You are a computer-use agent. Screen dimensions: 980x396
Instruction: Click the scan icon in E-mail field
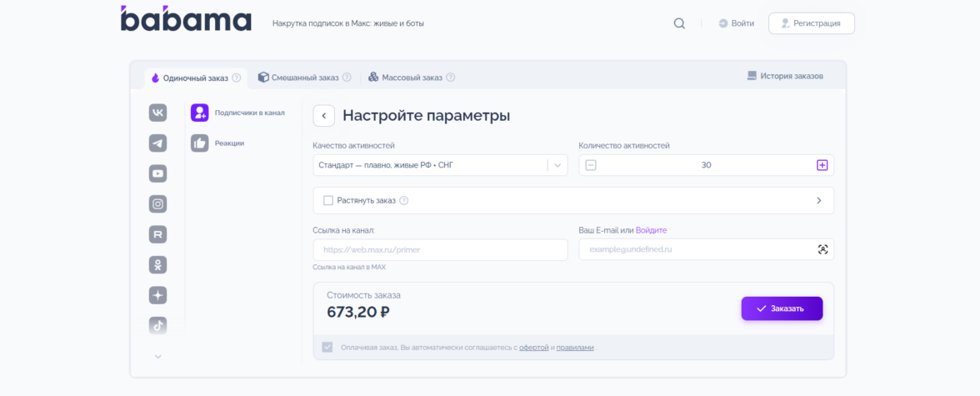click(x=822, y=249)
